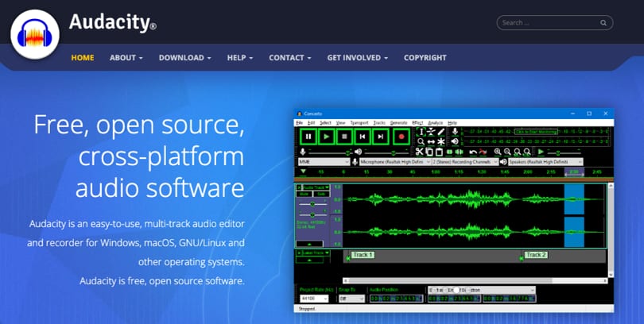The width and height of the screenshot is (644, 324).
Task: Skip to End of the track
Action: tap(381, 137)
